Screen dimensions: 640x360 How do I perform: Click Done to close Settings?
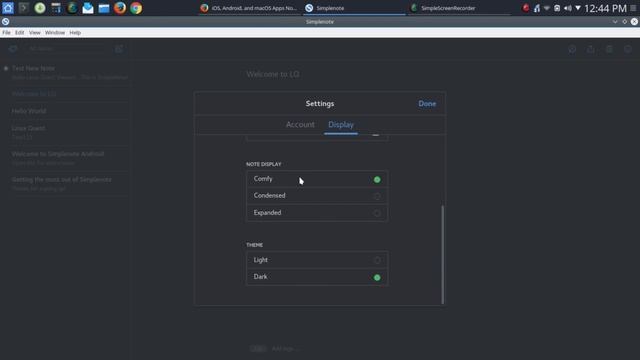pyautogui.click(x=427, y=104)
